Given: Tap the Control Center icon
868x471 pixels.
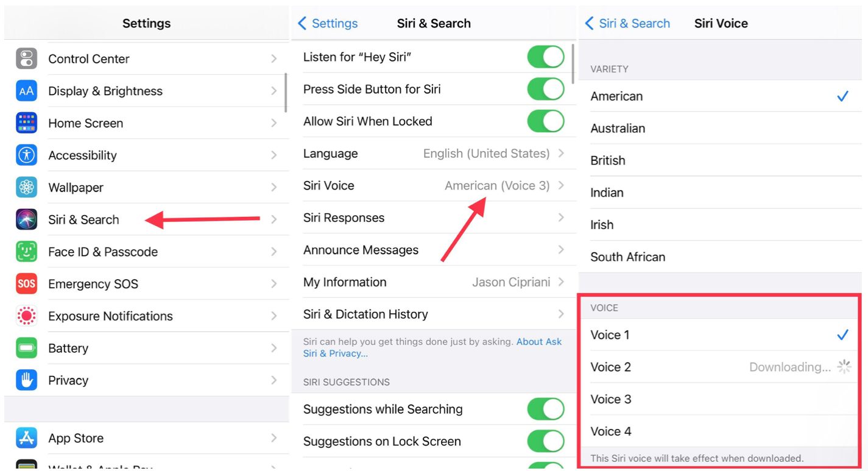Looking at the screenshot, I should click(26, 58).
